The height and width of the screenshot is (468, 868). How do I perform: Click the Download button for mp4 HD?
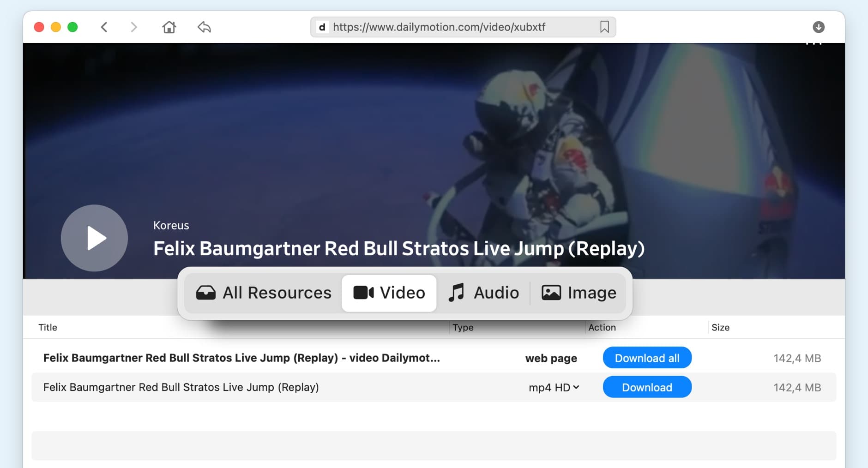(x=647, y=387)
